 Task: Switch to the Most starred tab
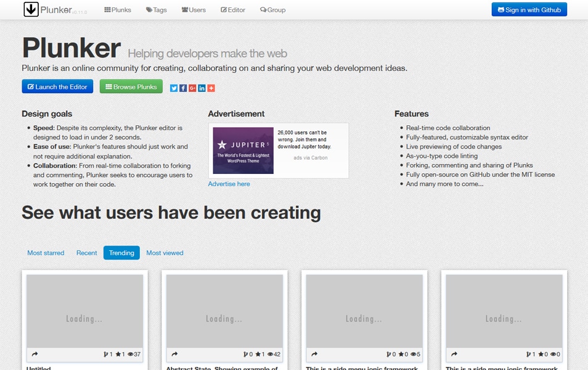point(46,253)
